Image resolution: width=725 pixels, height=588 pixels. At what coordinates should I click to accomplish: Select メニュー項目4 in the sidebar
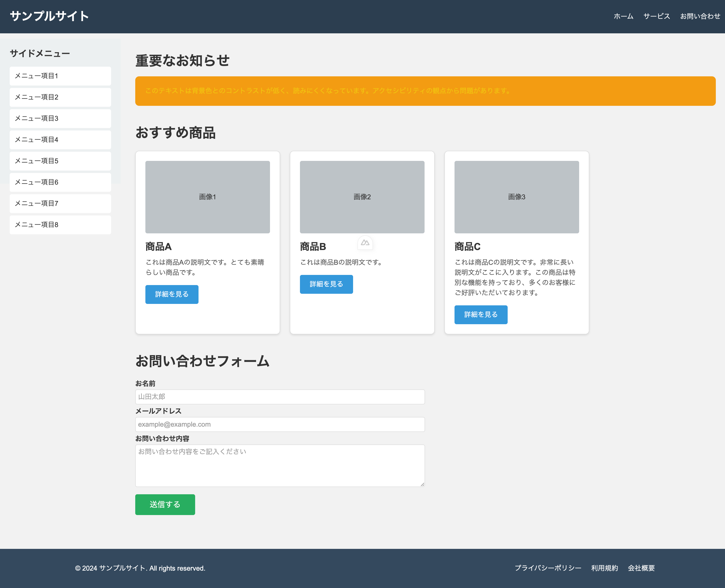click(x=60, y=140)
